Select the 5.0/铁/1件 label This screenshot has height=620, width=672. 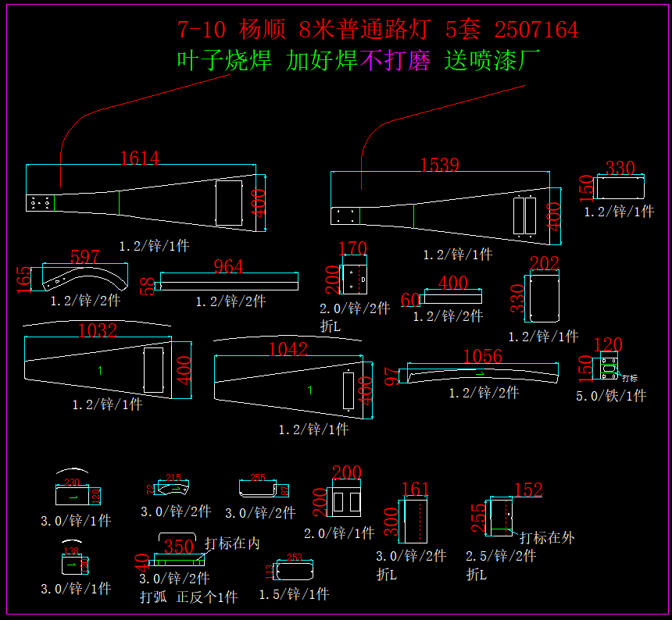[x=611, y=396]
